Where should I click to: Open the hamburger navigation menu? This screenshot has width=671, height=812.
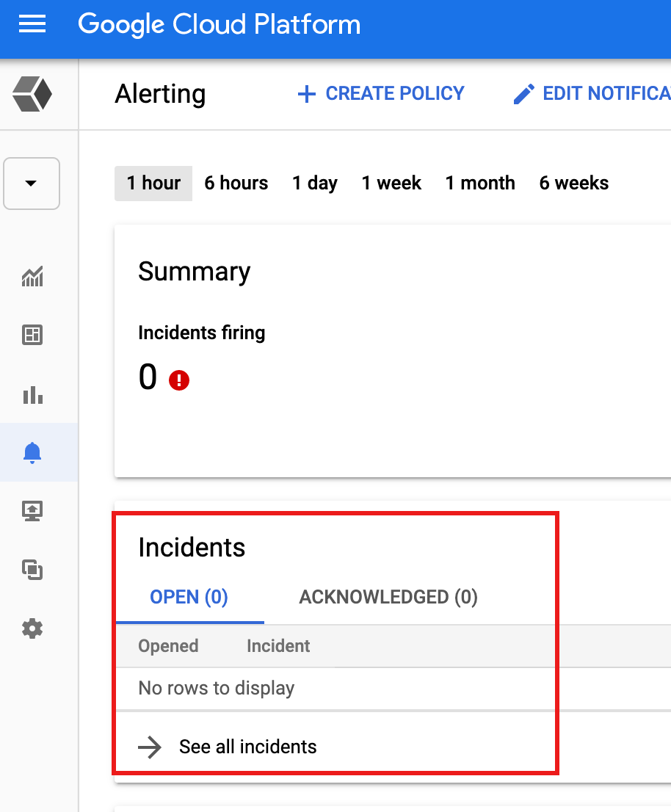(x=32, y=25)
